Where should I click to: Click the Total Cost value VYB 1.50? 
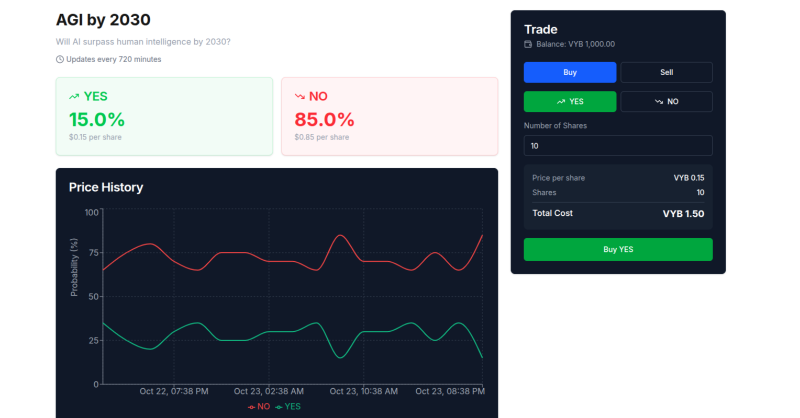tap(683, 214)
